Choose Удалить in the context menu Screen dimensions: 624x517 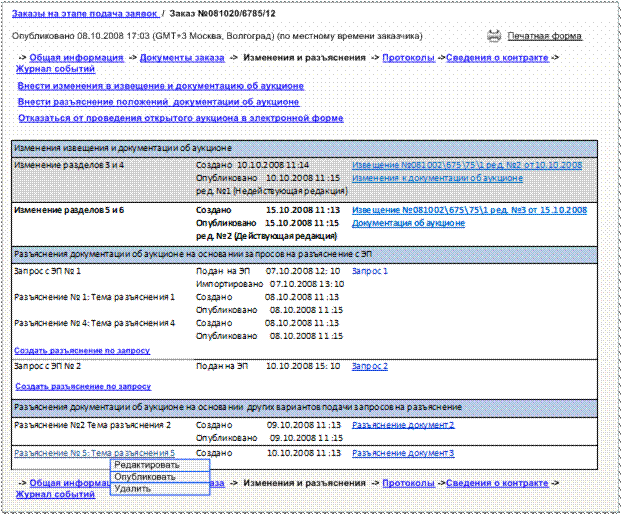pos(160,489)
